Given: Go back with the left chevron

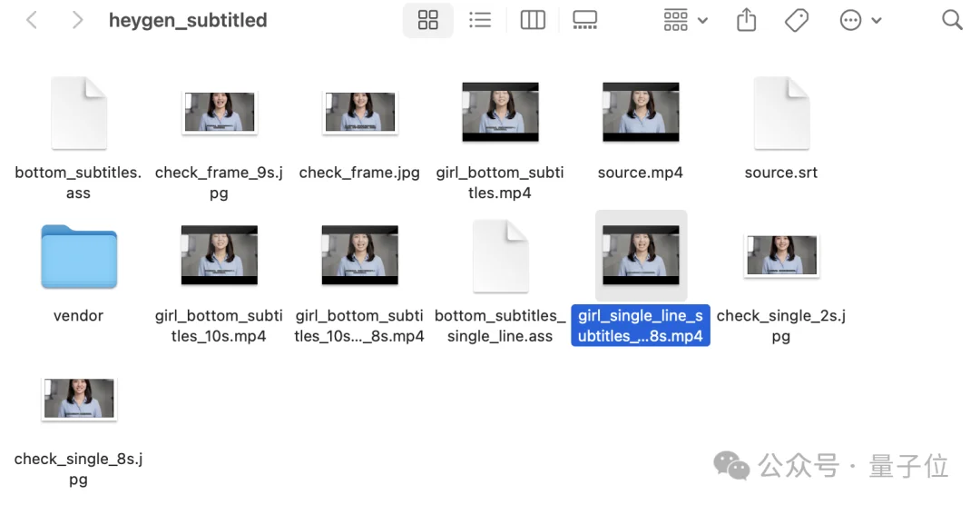Looking at the screenshot, I should [32, 20].
